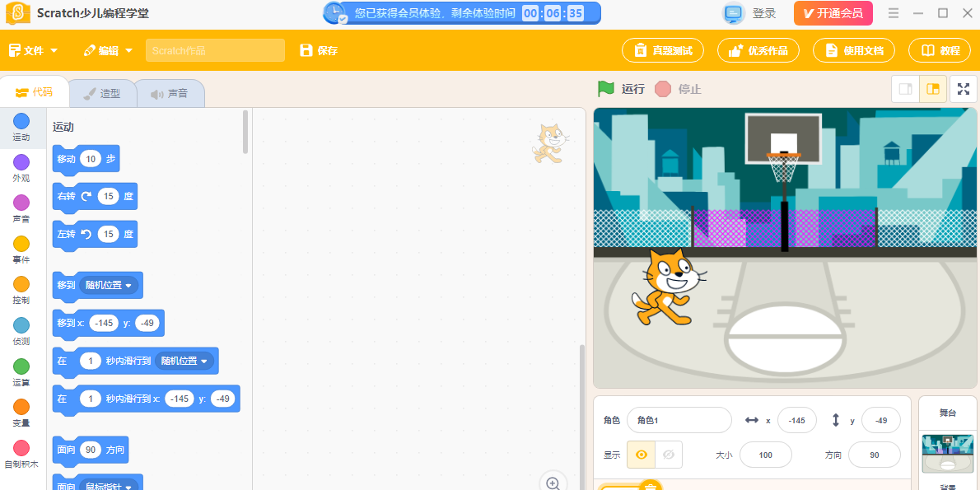Select the 控制 control category circle

pos(21,284)
